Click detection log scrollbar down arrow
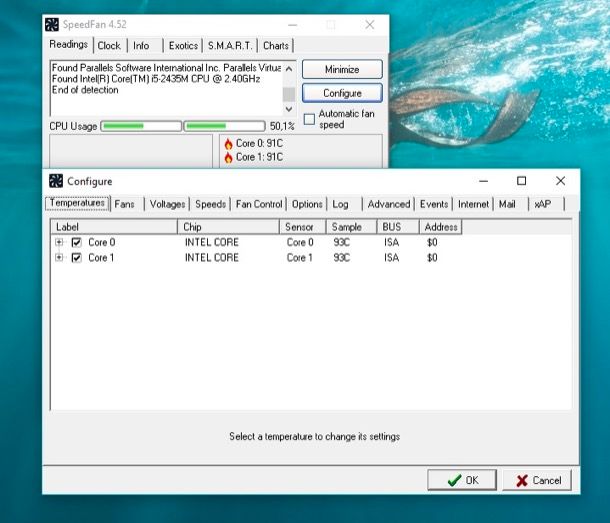This screenshot has height=523, width=610. [x=289, y=109]
